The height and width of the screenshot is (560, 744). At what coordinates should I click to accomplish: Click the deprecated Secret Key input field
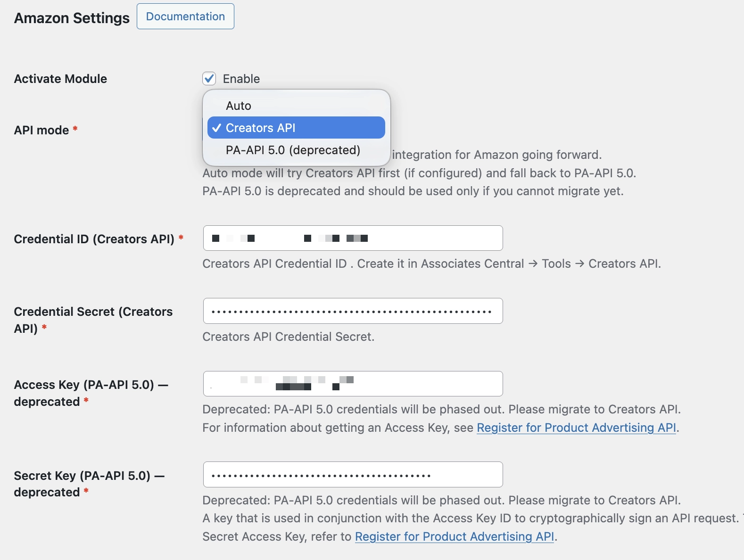pos(353,475)
